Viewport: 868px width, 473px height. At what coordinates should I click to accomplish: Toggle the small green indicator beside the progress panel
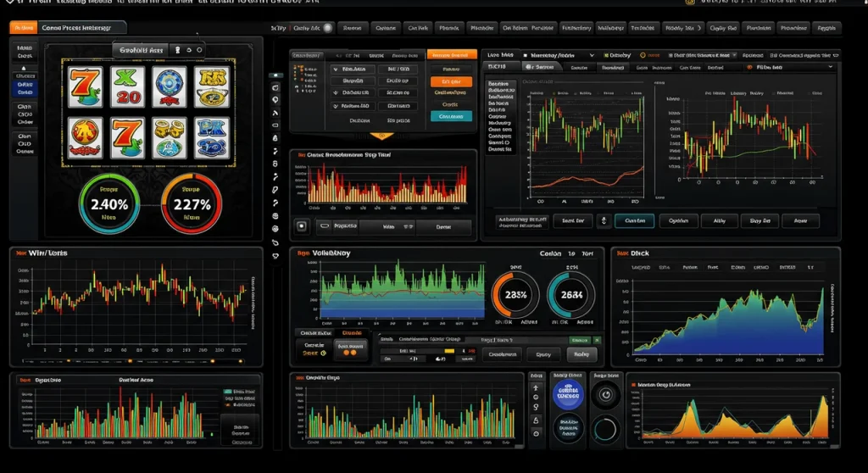coord(596,339)
